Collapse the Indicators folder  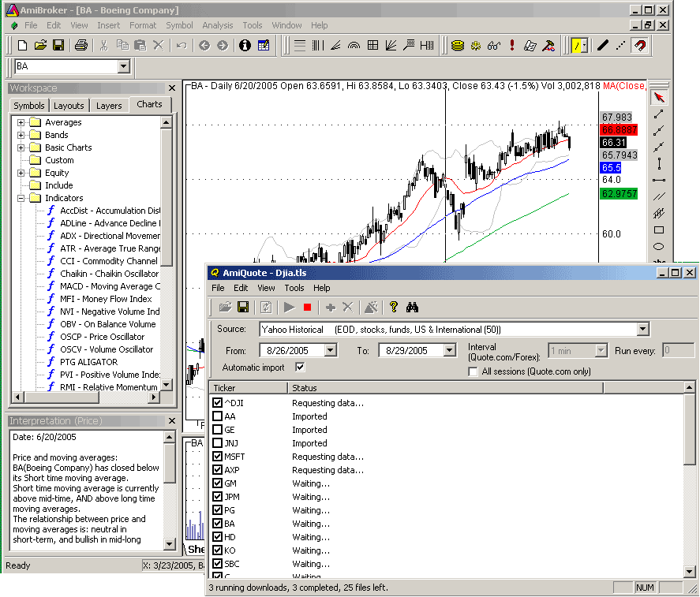pos(21,198)
